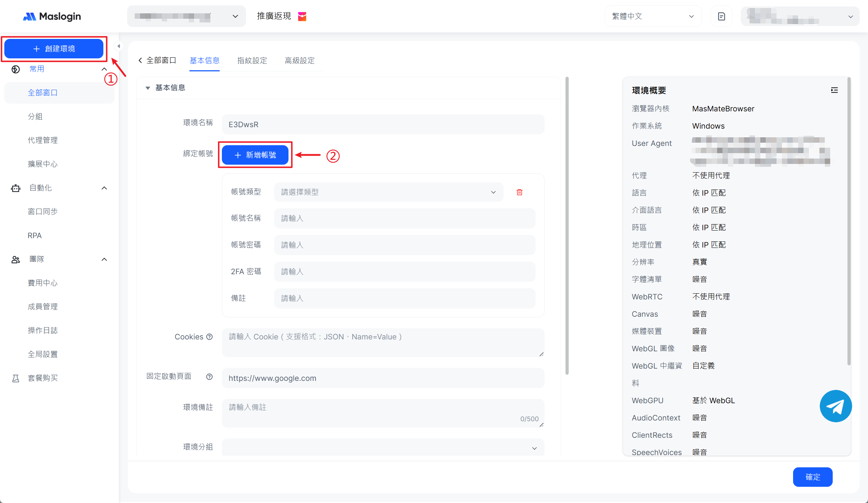Click help icon beside 固定啟動頁面

[x=209, y=377]
